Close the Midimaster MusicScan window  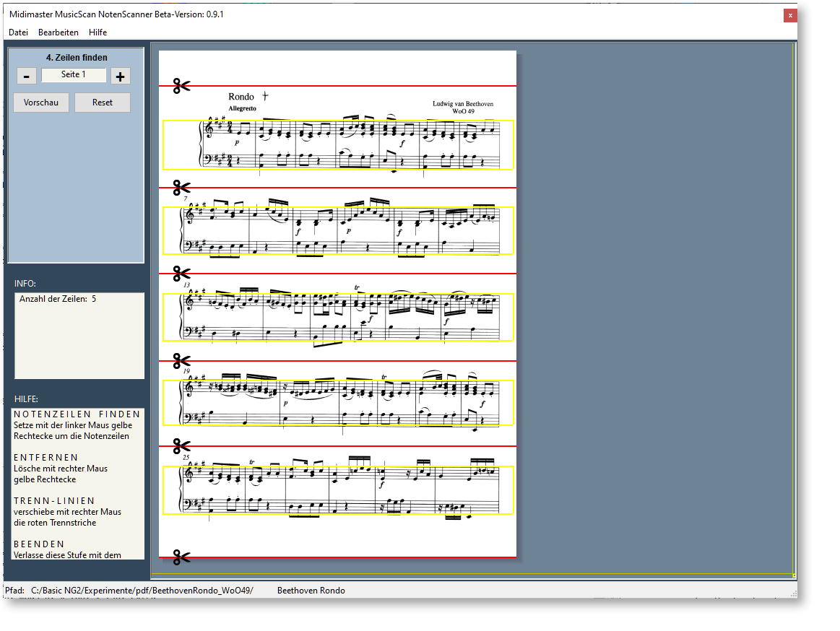790,15
